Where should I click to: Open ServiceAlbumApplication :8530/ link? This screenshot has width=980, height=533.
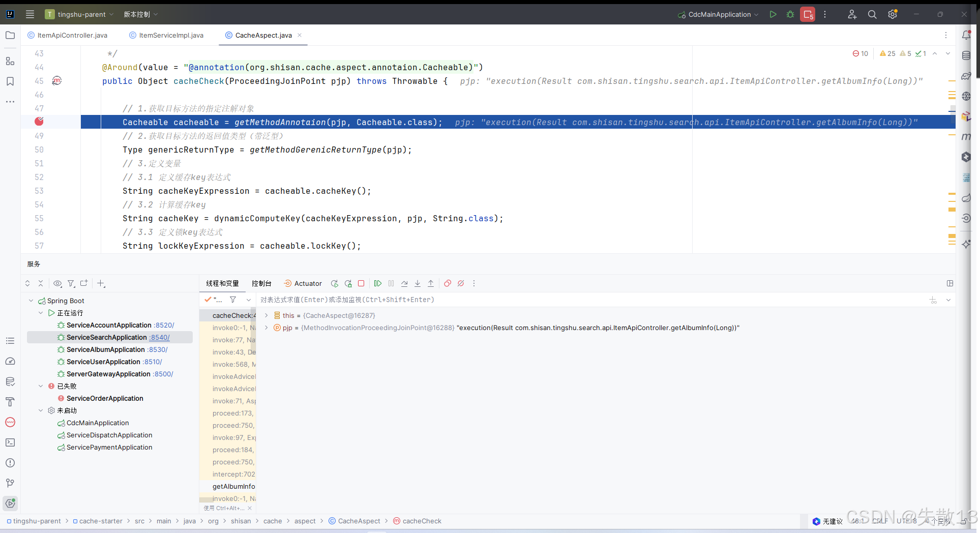(x=157, y=349)
